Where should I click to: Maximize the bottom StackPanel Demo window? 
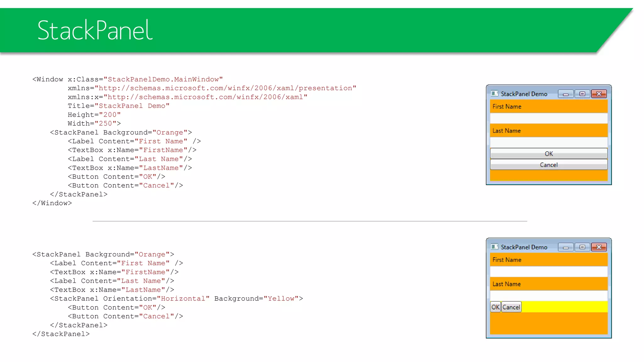click(x=582, y=247)
